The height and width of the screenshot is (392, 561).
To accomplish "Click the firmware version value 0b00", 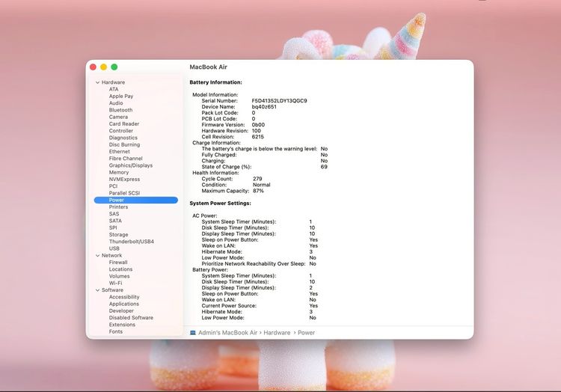I will [258, 125].
